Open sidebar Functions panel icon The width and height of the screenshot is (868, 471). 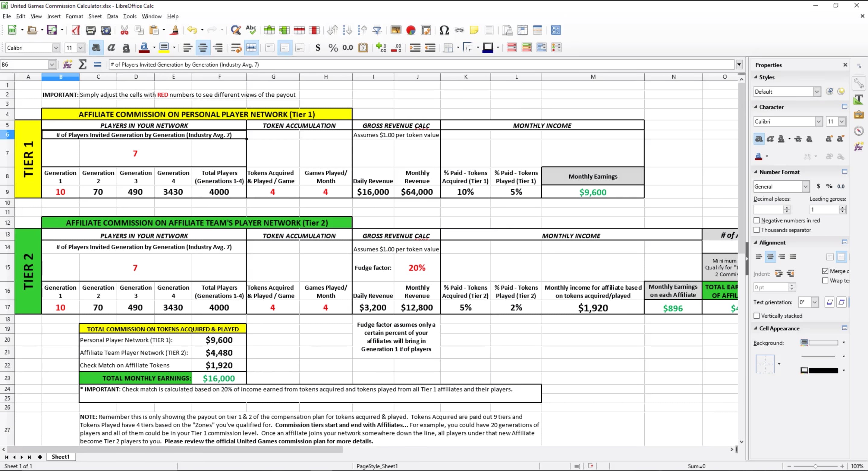tap(859, 146)
